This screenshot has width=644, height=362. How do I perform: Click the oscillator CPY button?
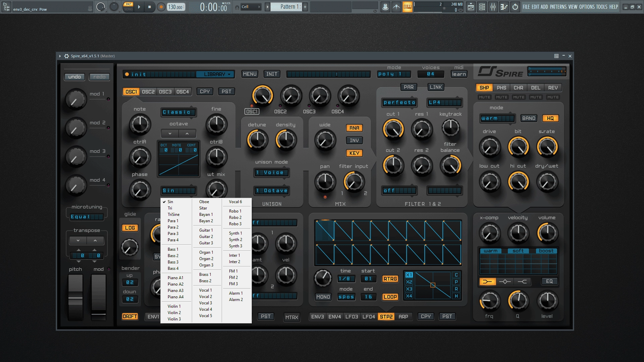[x=205, y=92]
